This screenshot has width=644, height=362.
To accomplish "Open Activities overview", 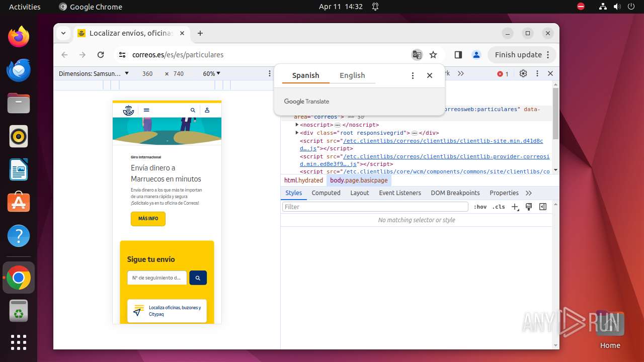I will click(25, 7).
